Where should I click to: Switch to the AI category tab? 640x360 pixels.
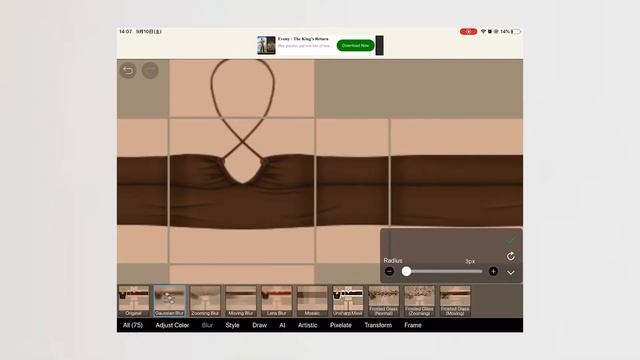282,325
